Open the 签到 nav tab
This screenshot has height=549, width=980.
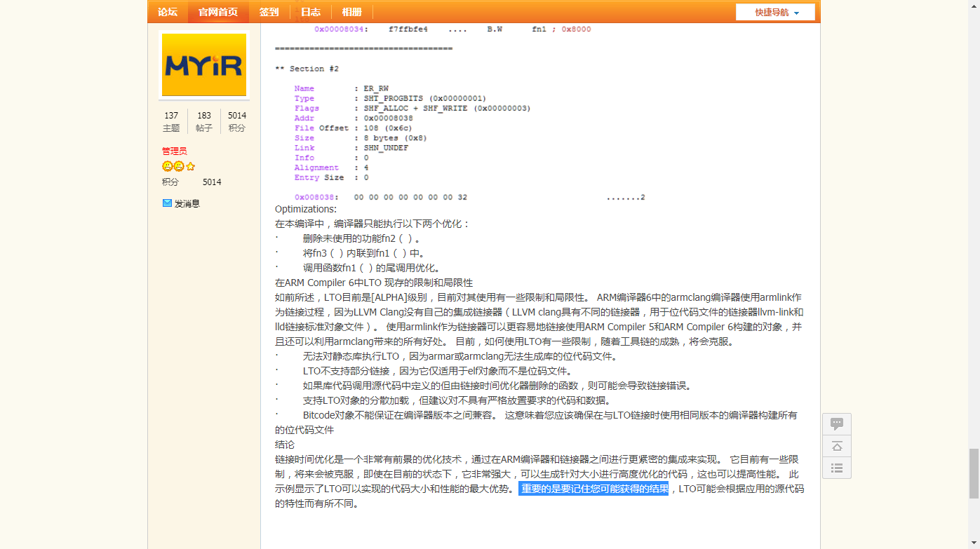(269, 12)
